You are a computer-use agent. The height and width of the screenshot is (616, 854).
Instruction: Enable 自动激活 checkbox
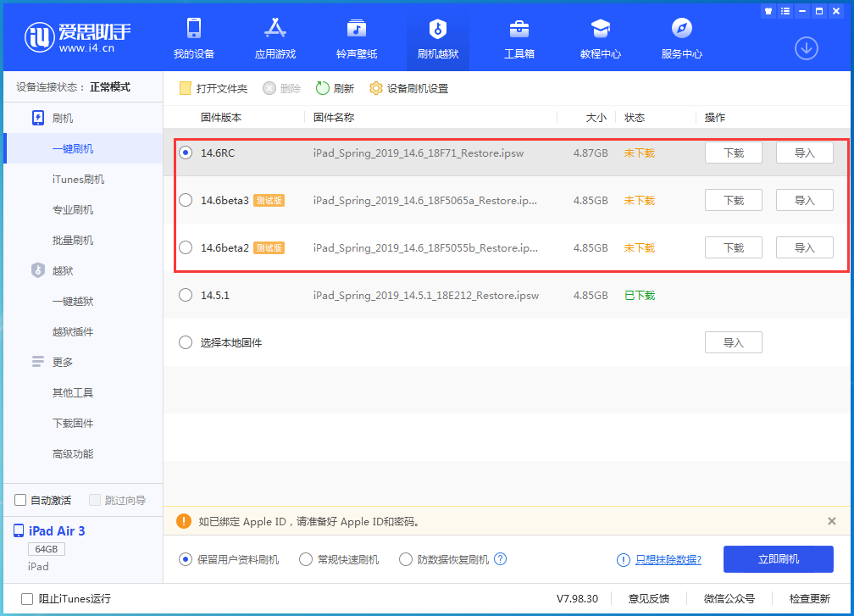click(x=20, y=500)
